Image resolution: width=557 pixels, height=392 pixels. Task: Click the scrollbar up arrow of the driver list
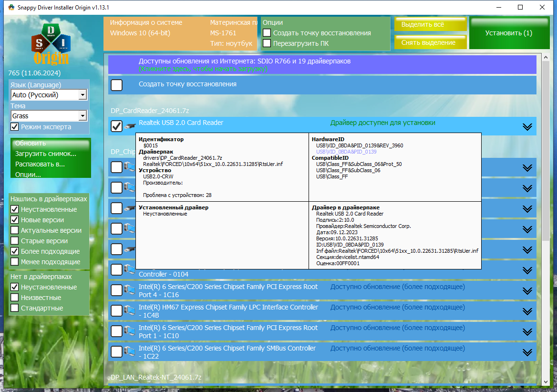546,57
